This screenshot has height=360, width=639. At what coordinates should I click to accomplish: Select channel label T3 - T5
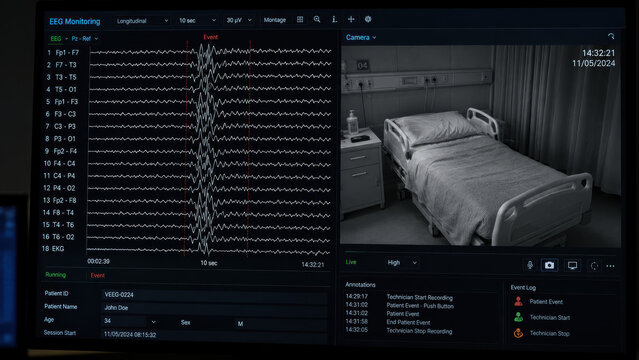66,77
